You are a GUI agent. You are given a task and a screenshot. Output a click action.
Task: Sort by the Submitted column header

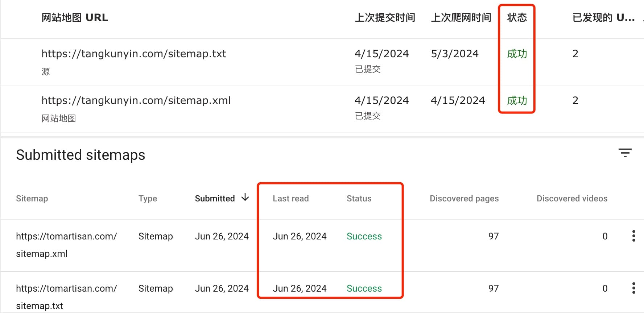[215, 199]
